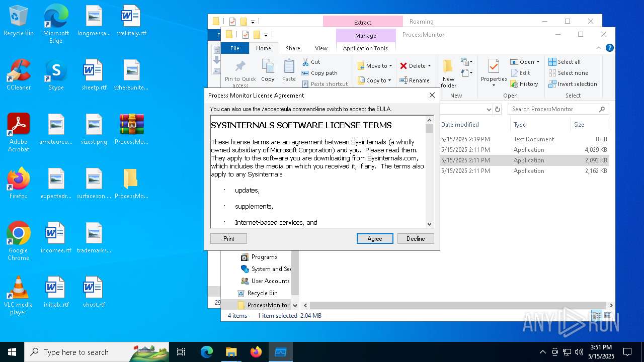Refresh the Explorer address bar
The image size is (644, 362).
[x=498, y=109]
